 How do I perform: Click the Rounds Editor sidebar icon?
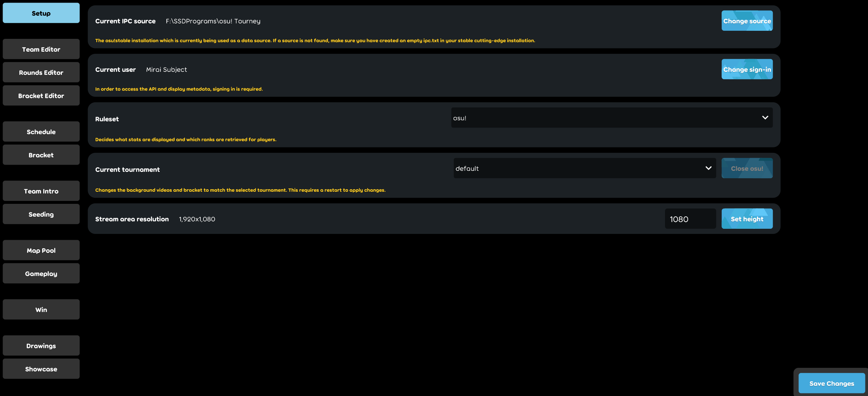tap(41, 72)
